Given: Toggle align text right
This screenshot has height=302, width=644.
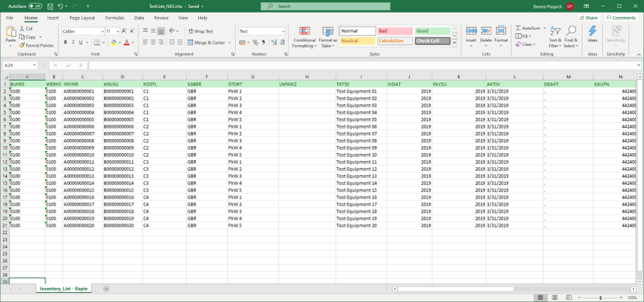Looking at the screenshot, I should point(161,43).
